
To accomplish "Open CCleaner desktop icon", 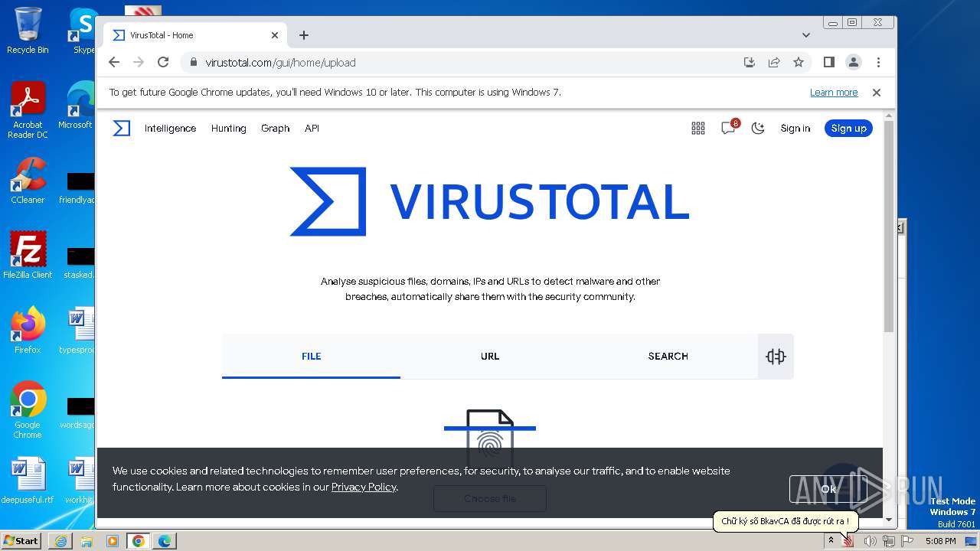I will point(28,181).
